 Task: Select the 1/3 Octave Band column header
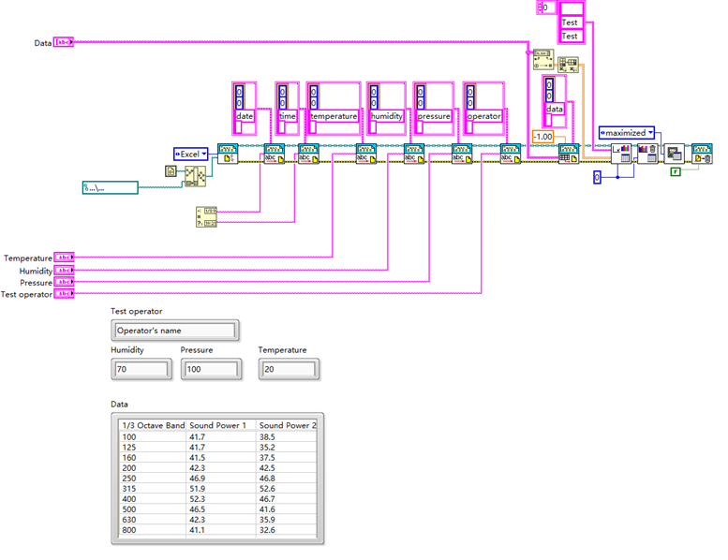(154, 425)
